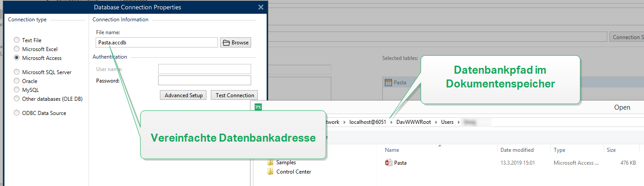The image size is (644, 186).
Task: Expand the arrow after localhost@6051 breadcrumb
Action: (x=392, y=122)
